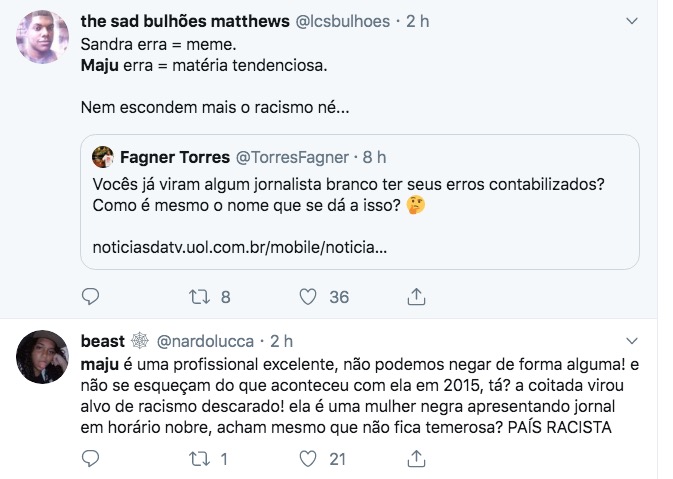
Task: Open the beast display name profile
Action: click(x=104, y=341)
